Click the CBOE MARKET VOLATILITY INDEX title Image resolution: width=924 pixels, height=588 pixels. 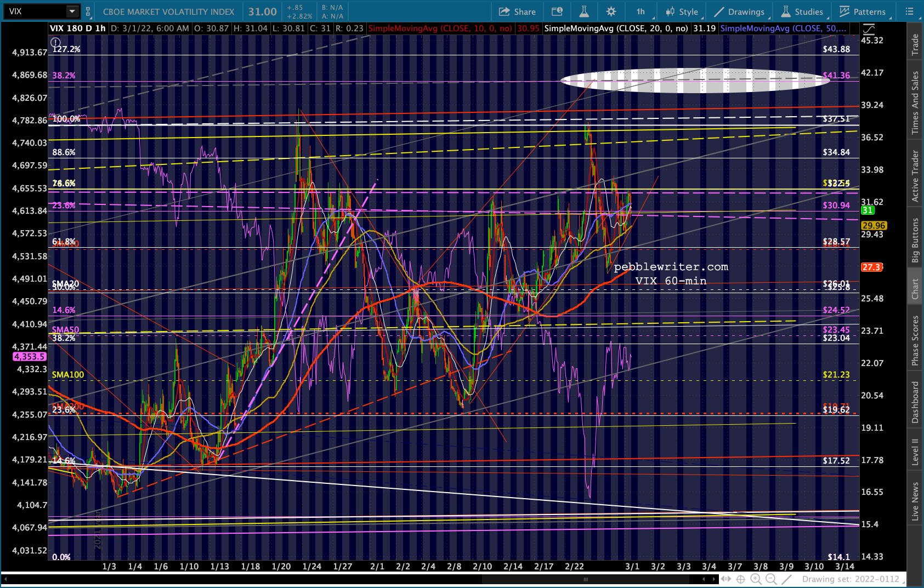click(x=168, y=12)
